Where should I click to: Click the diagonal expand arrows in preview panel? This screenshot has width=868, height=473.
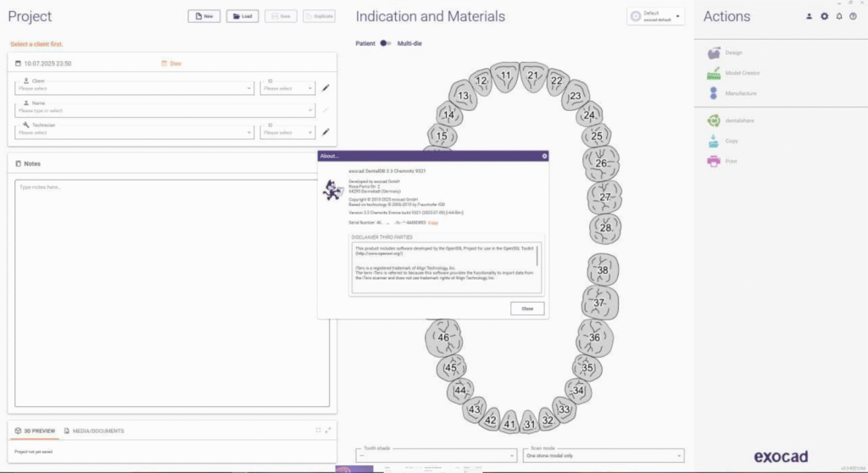328,431
